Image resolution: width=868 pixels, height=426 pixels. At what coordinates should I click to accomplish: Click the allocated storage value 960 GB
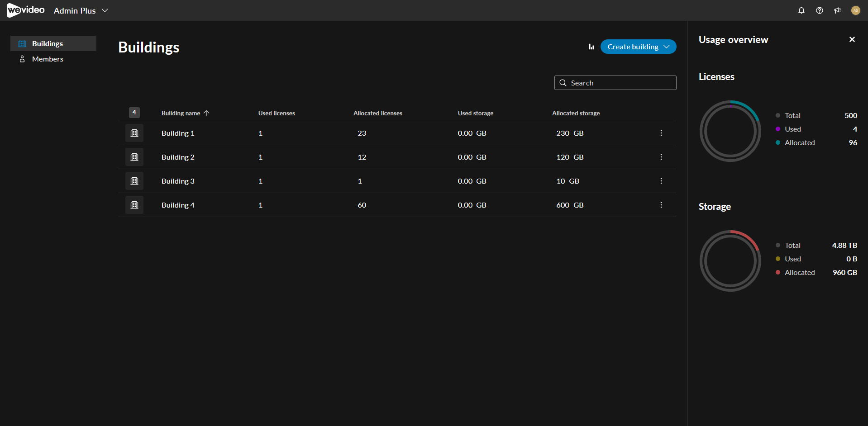click(844, 272)
